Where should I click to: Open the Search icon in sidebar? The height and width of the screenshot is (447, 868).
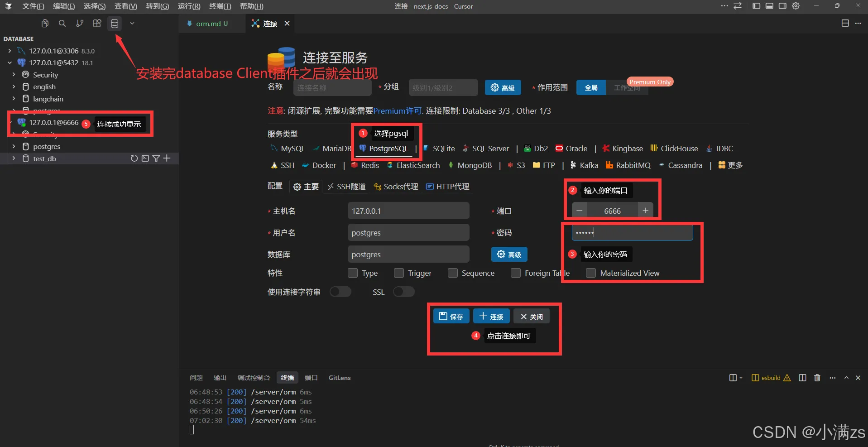[x=62, y=24]
